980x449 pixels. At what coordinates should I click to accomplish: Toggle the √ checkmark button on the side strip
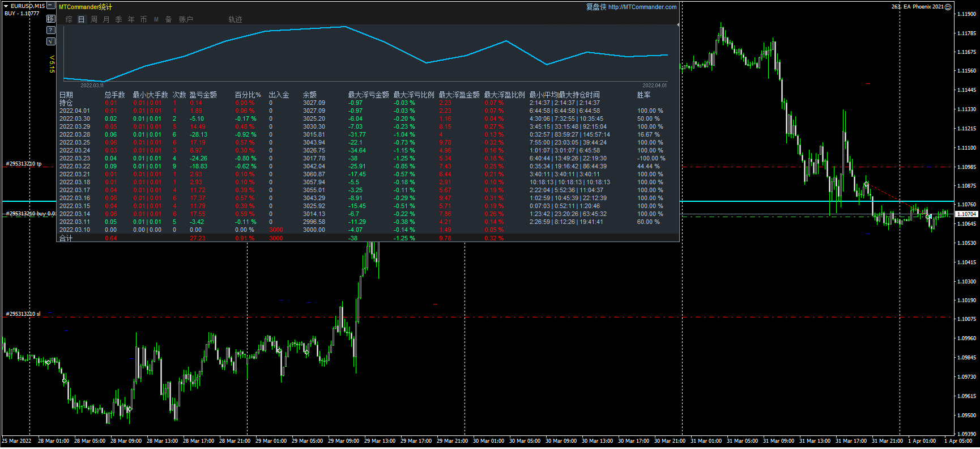(x=51, y=41)
